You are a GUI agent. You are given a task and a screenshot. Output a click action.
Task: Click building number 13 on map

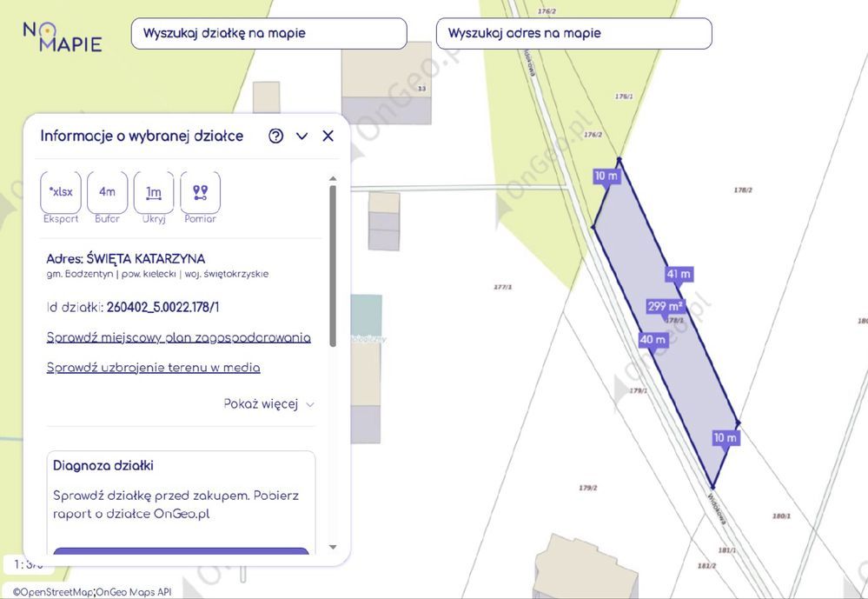pyautogui.click(x=422, y=89)
